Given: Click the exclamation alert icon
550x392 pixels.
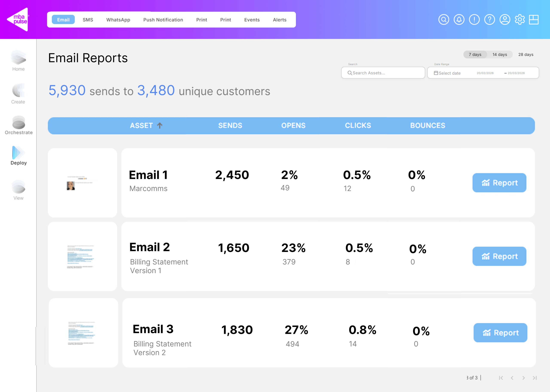Looking at the screenshot, I should (474, 20).
